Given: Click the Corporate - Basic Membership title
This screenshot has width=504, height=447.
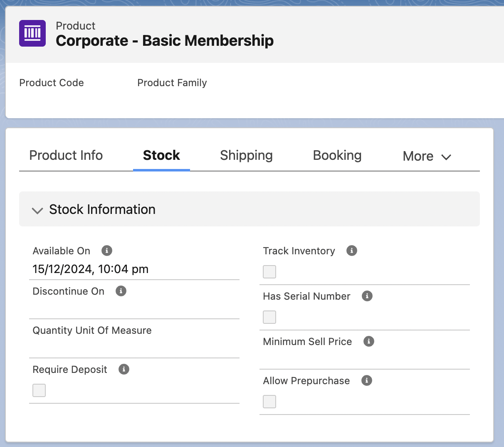Looking at the screenshot, I should pyautogui.click(x=165, y=41).
